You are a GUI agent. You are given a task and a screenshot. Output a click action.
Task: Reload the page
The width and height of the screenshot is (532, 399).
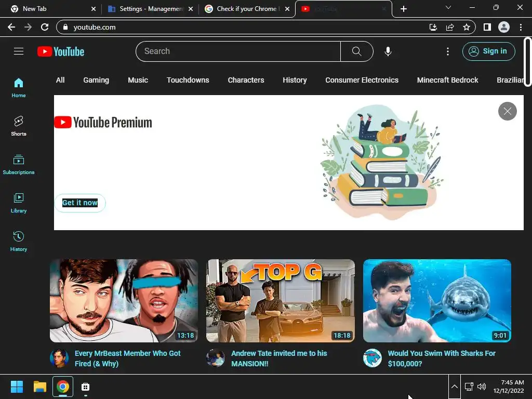pos(45,27)
